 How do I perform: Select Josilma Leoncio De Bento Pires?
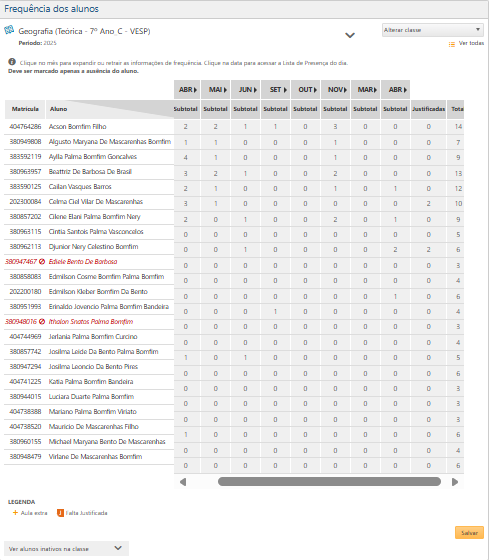93,366
